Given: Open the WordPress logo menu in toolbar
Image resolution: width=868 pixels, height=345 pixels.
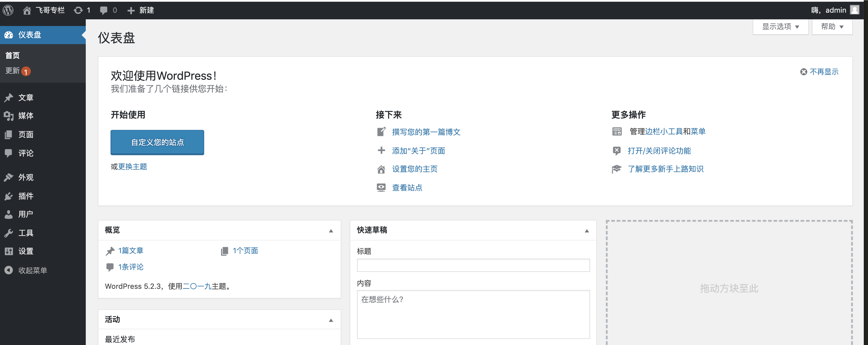Looking at the screenshot, I should pos(8,10).
